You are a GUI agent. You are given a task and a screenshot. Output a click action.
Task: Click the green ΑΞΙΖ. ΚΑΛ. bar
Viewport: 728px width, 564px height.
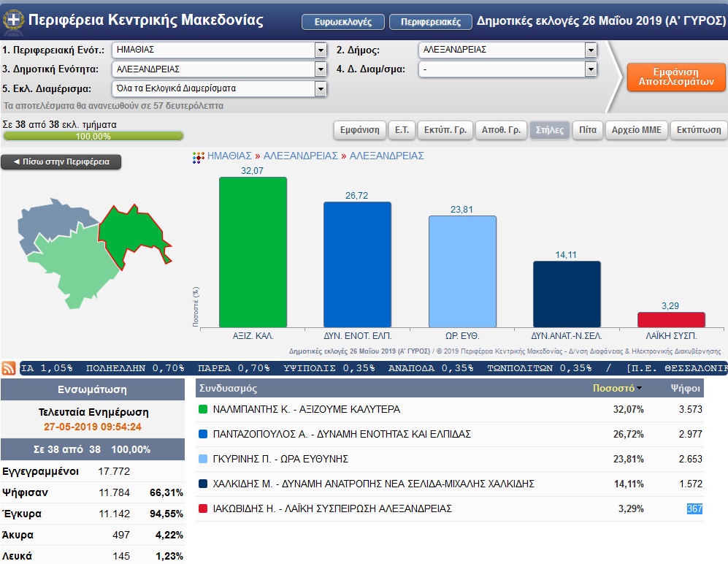tap(253, 252)
